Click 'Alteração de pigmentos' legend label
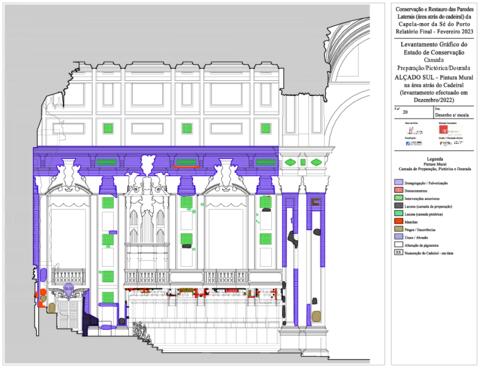 [423, 245]
